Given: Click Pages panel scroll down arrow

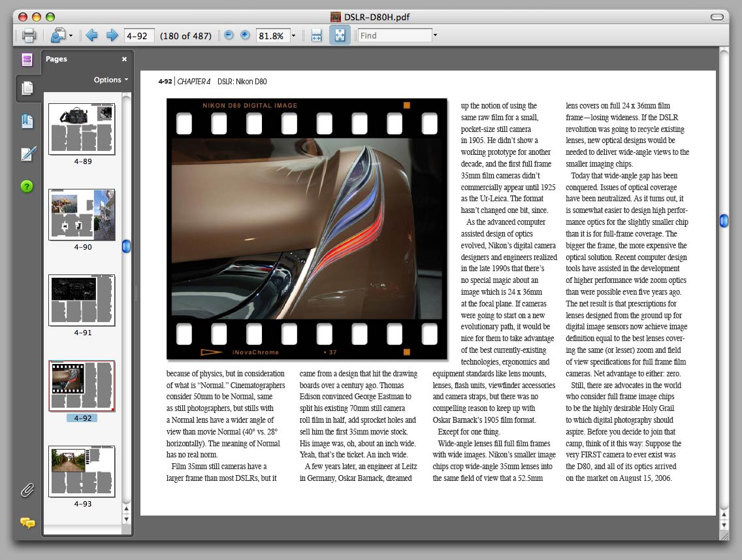Looking at the screenshot, I should point(126,519).
